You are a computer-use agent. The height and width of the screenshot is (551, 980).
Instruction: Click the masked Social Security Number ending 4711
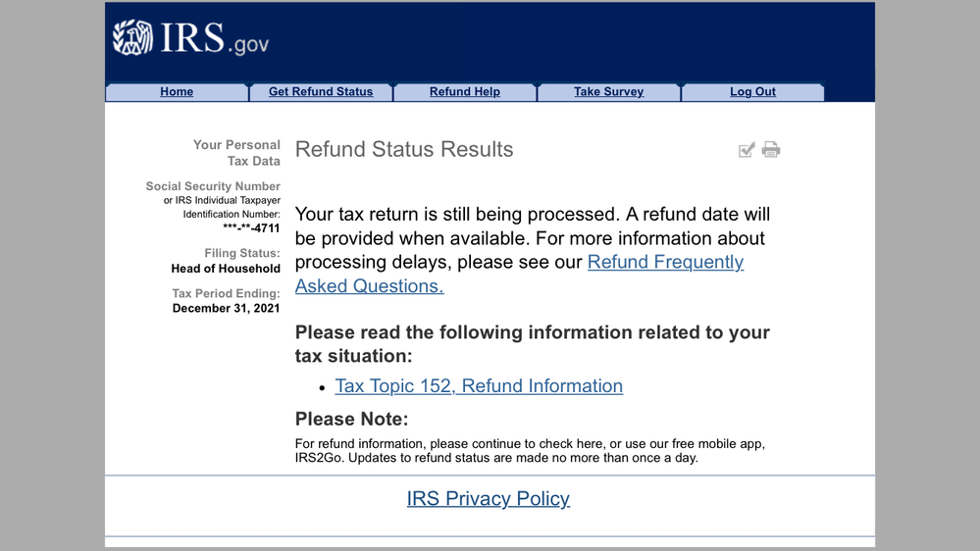point(252,228)
